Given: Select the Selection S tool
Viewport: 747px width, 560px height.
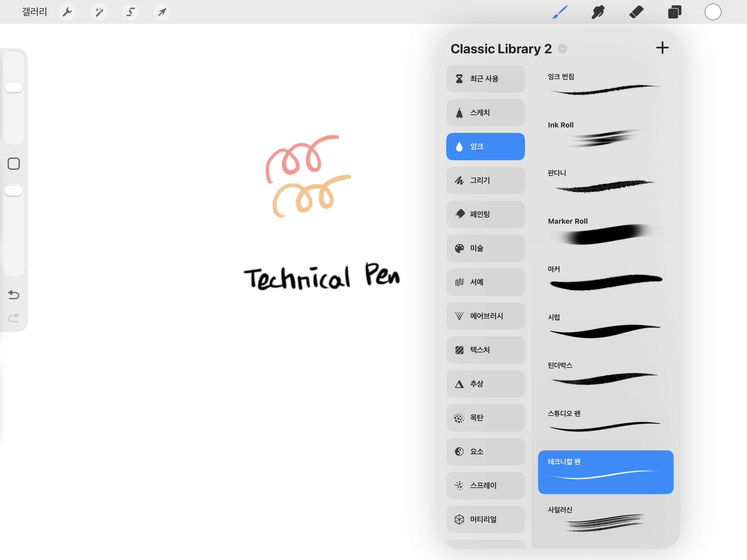Looking at the screenshot, I should click(x=130, y=12).
